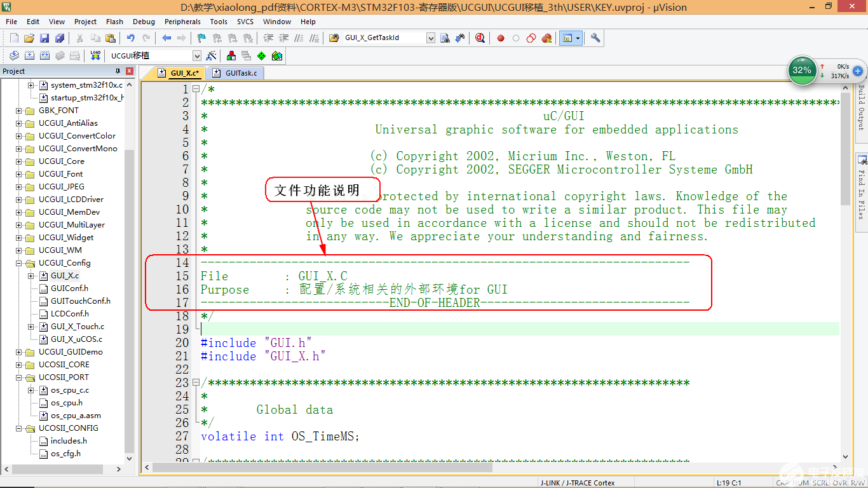868x488 pixels.
Task: Click the editor vertical scrollbar
Action: pos(845,151)
